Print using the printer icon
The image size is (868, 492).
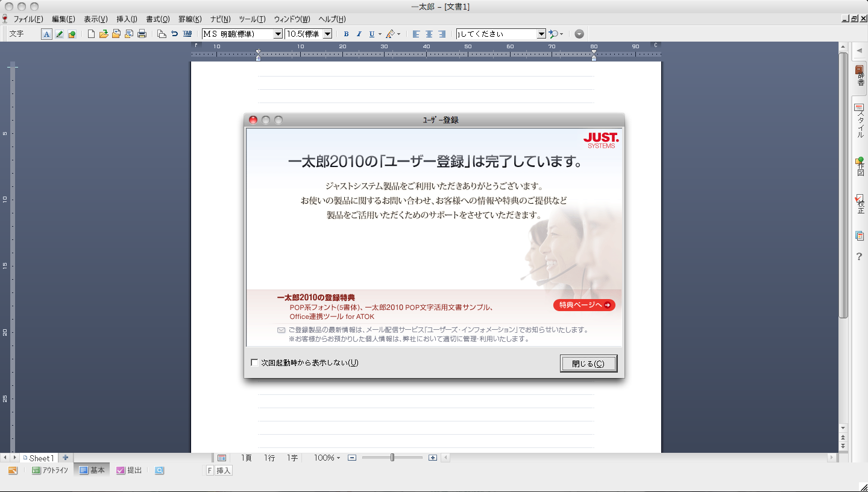[143, 34]
